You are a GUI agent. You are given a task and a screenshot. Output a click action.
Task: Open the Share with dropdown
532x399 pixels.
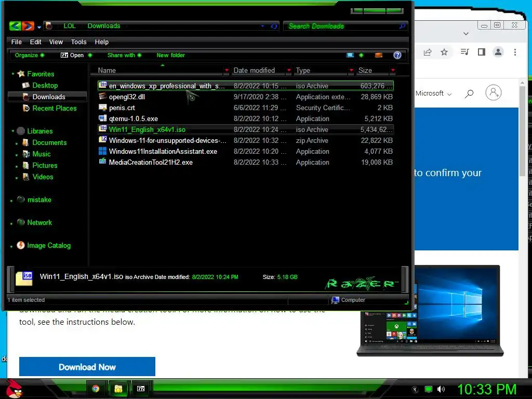[x=124, y=55]
